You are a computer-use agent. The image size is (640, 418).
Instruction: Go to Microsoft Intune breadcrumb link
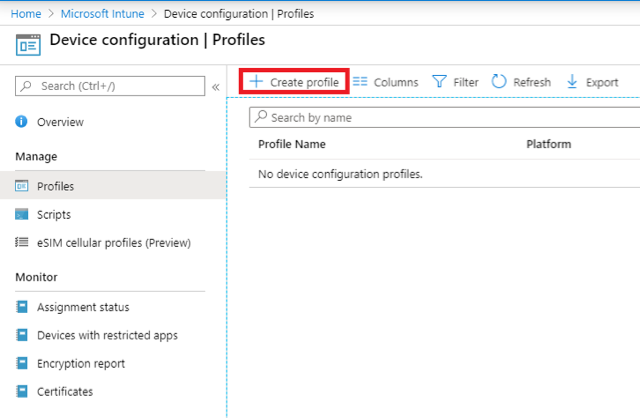click(x=102, y=14)
